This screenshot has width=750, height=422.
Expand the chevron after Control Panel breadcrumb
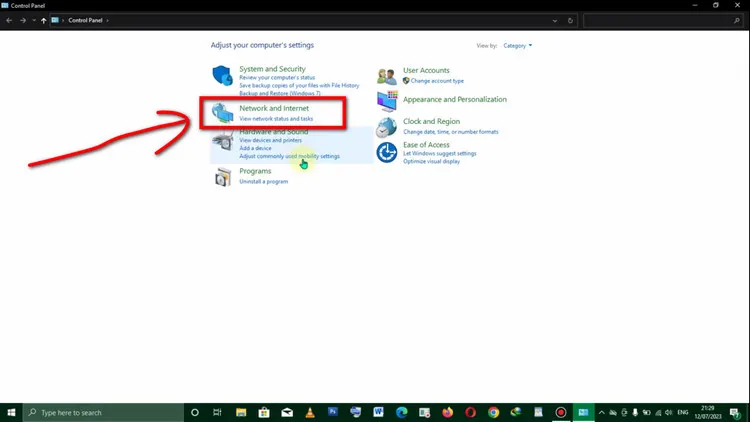108,21
